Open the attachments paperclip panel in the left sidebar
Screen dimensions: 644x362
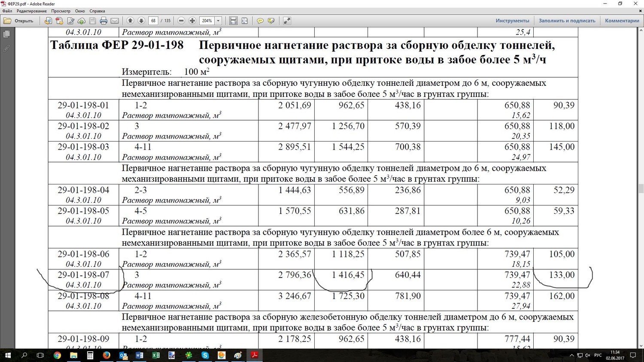pyautogui.click(x=6, y=48)
